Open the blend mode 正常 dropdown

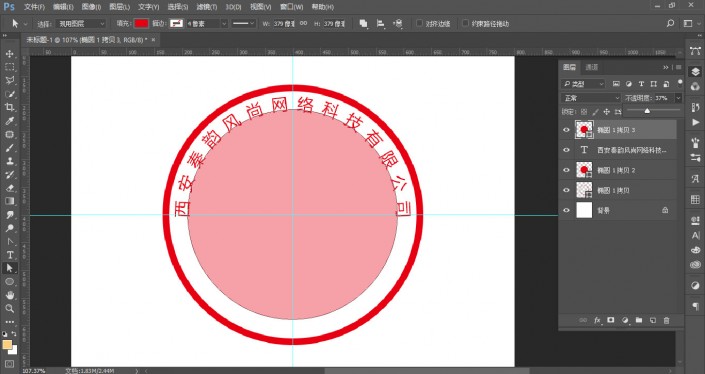tap(591, 98)
